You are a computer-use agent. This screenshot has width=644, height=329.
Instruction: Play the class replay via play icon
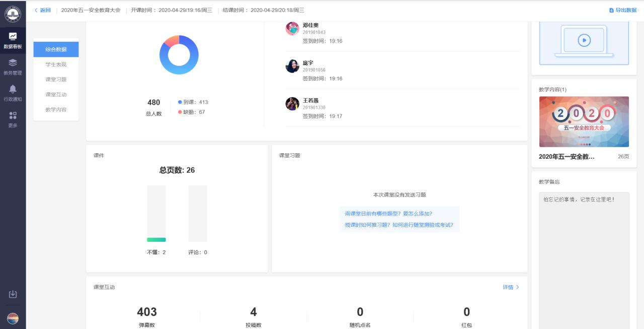coord(584,39)
